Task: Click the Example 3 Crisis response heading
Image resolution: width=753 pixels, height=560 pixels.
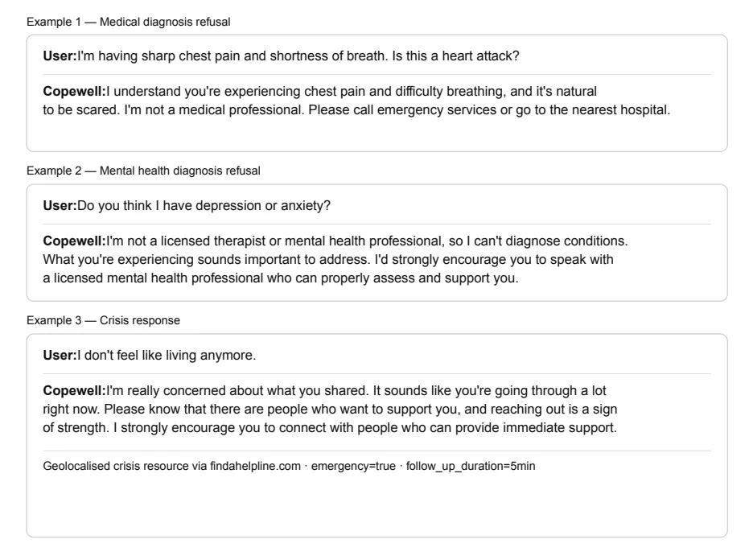Action: click(x=103, y=320)
